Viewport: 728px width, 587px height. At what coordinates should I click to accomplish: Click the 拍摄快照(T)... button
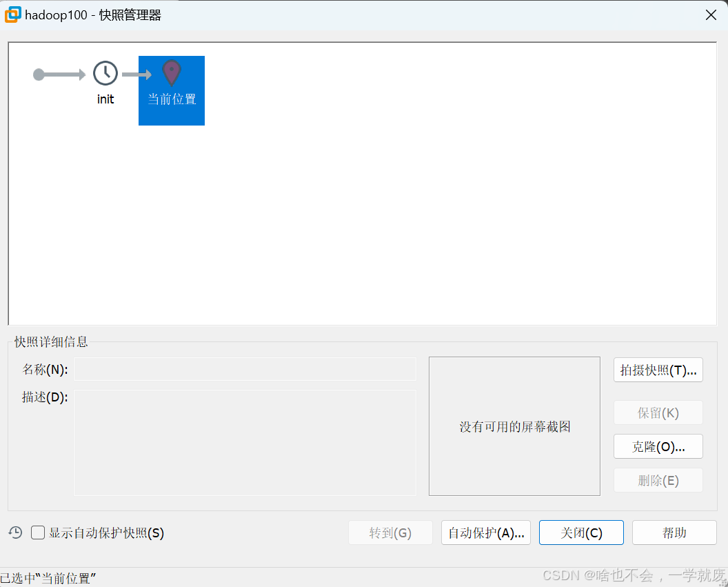(x=658, y=370)
